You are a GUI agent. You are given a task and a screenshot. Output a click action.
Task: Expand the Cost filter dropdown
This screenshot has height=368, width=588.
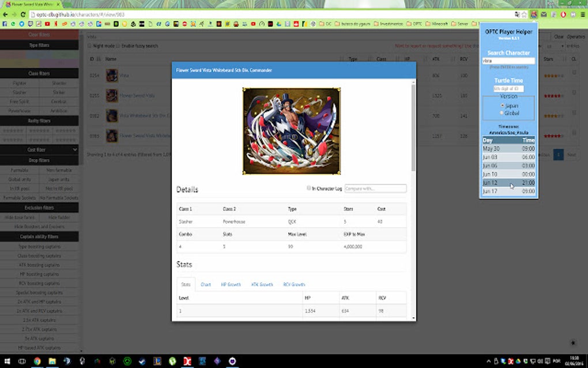click(x=39, y=149)
